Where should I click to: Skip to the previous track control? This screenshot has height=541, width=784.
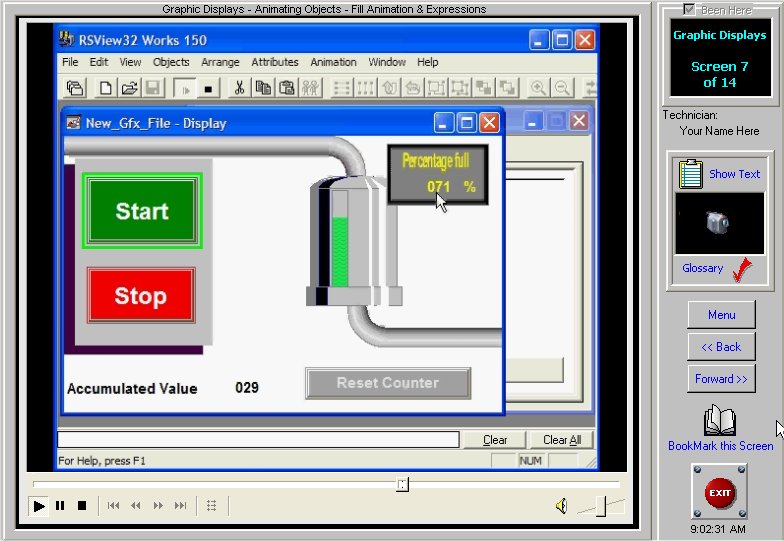[x=114, y=506]
